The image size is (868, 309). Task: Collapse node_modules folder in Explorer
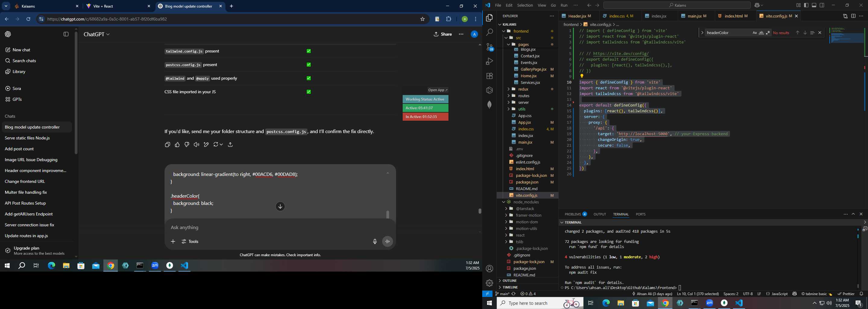[x=504, y=202]
